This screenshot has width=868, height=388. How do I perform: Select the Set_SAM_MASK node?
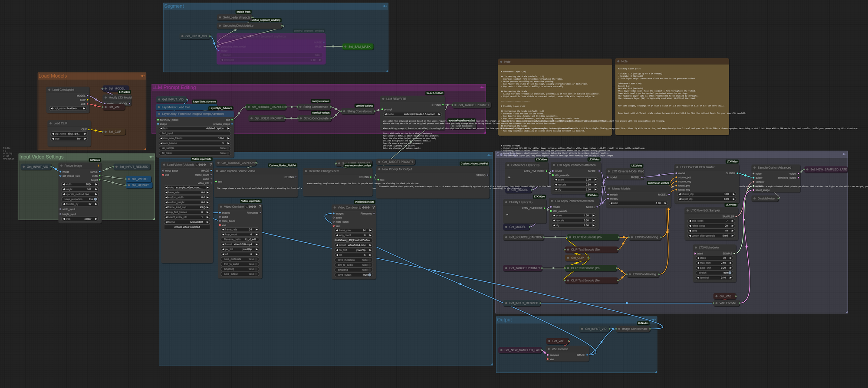pyautogui.click(x=358, y=46)
